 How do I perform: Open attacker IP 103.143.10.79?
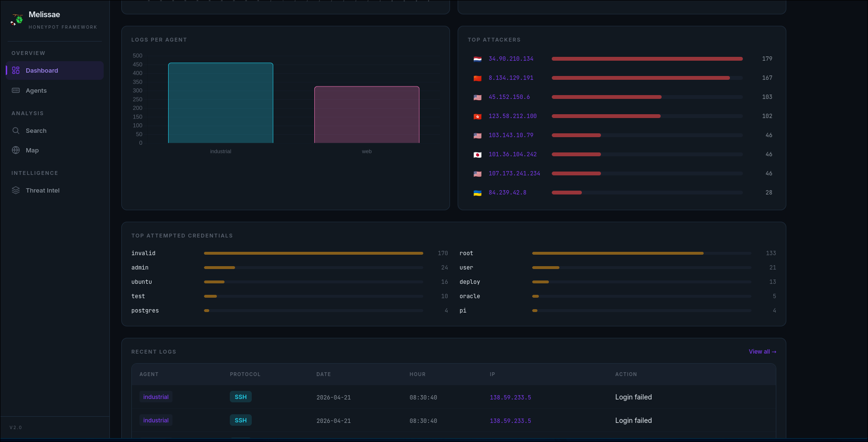tap(511, 135)
